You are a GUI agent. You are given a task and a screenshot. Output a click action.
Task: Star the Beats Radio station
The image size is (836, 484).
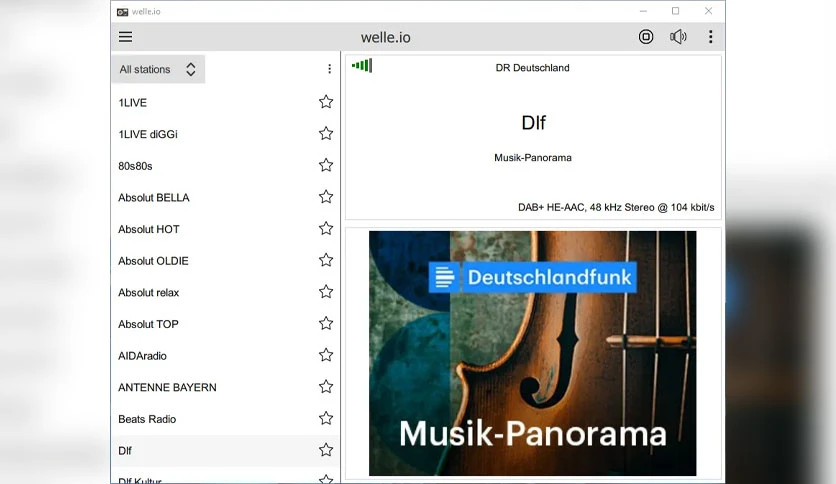pyautogui.click(x=326, y=418)
